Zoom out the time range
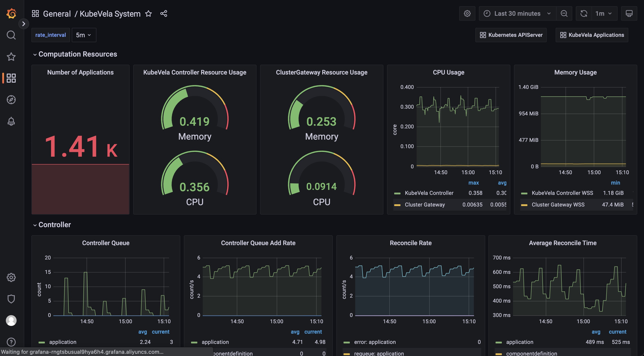Viewport: 644px width, 356px height. pos(564,13)
